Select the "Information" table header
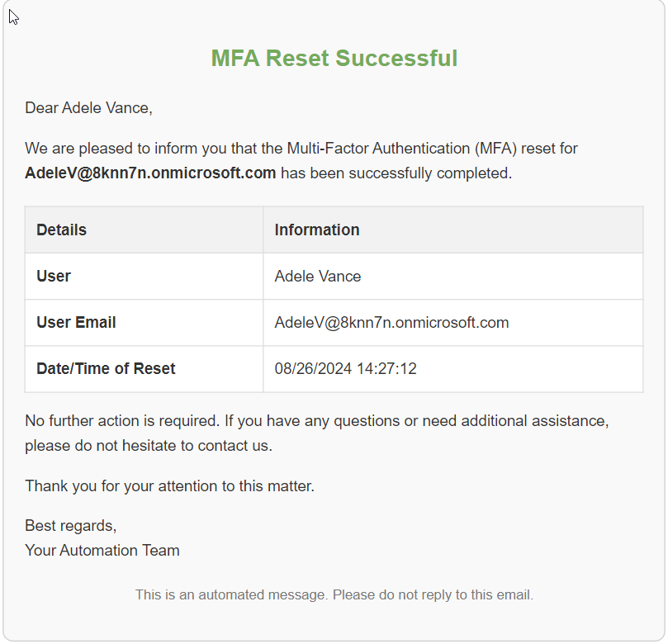This screenshot has height=644, width=668. tap(317, 230)
